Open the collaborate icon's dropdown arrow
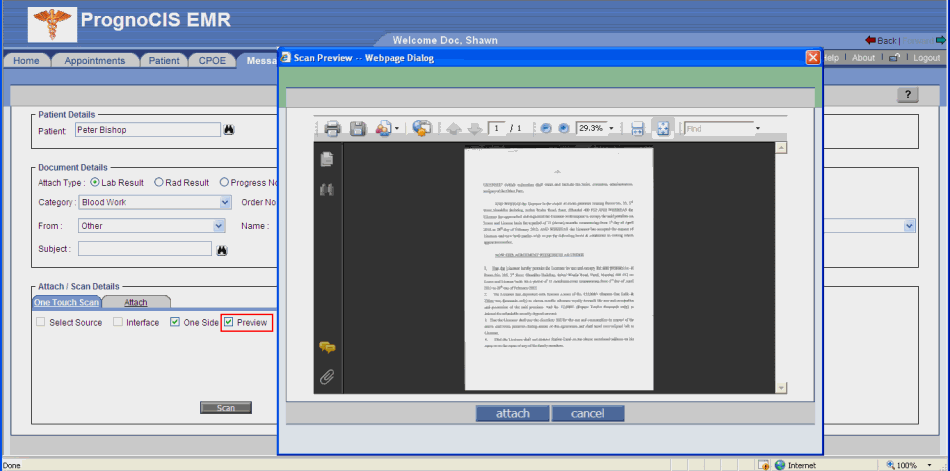The height and width of the screenshot is (471, 950). (x=396, y=129)
